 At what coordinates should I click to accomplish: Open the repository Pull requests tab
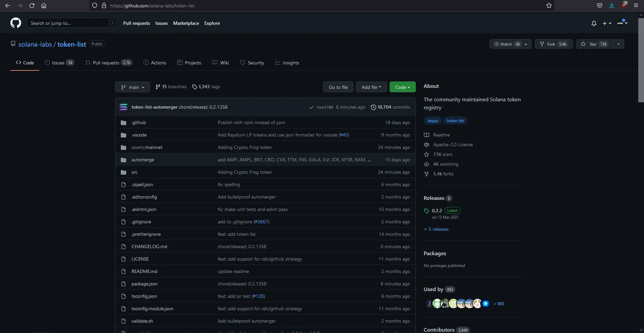coord(109,63)
